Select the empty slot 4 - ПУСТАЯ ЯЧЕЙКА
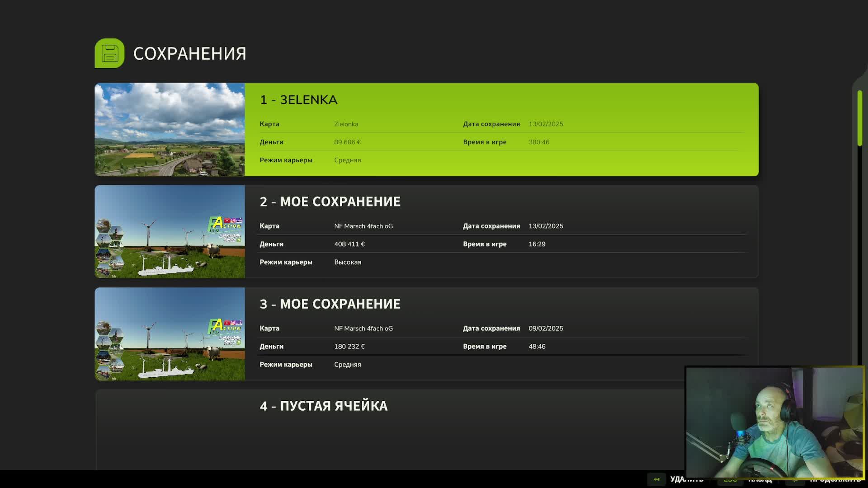The image size is (868, 488). 324,406
